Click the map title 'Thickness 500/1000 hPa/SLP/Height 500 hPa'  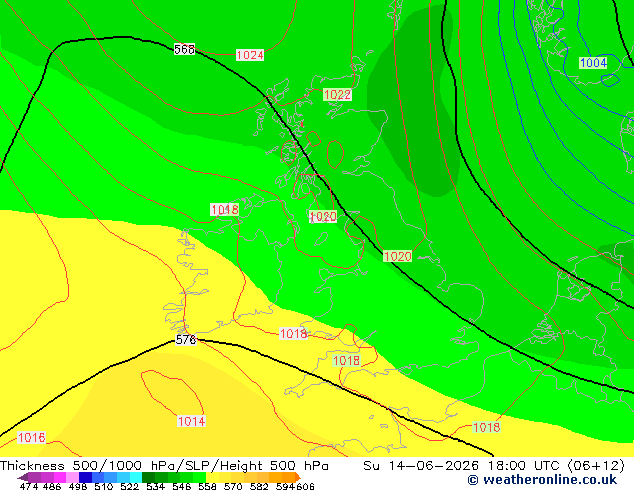(x=164, y=466)
